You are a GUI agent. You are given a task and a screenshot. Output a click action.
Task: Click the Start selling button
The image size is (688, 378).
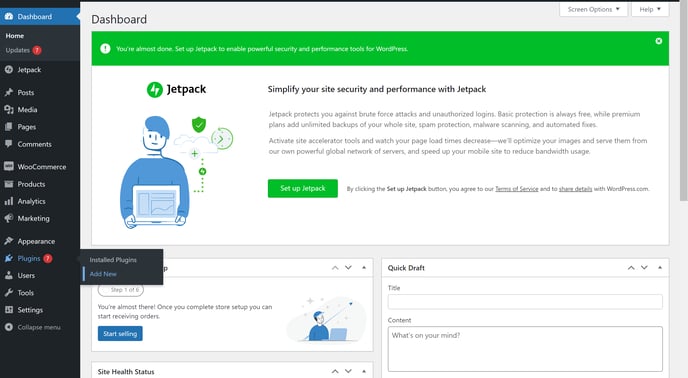[120, 334]
